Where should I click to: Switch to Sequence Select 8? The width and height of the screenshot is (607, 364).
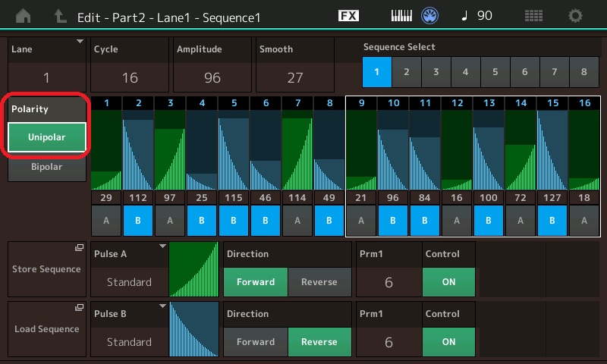click(x=583, y=72)
